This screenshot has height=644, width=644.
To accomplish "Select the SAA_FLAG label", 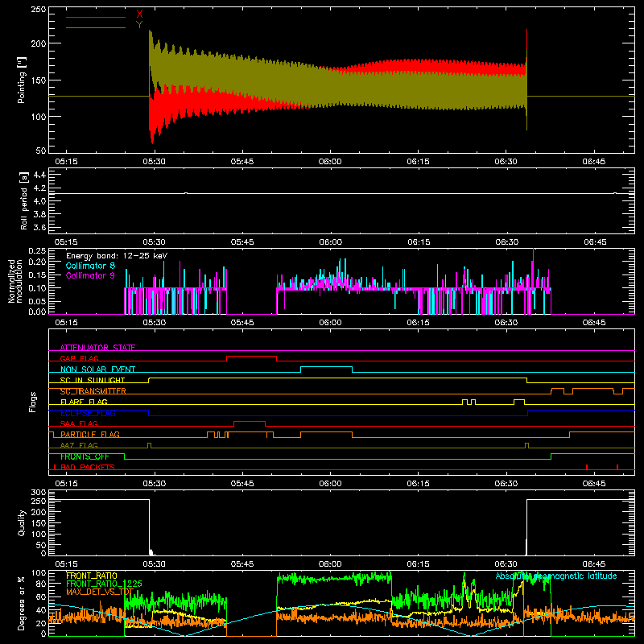I will pos(79,423).
